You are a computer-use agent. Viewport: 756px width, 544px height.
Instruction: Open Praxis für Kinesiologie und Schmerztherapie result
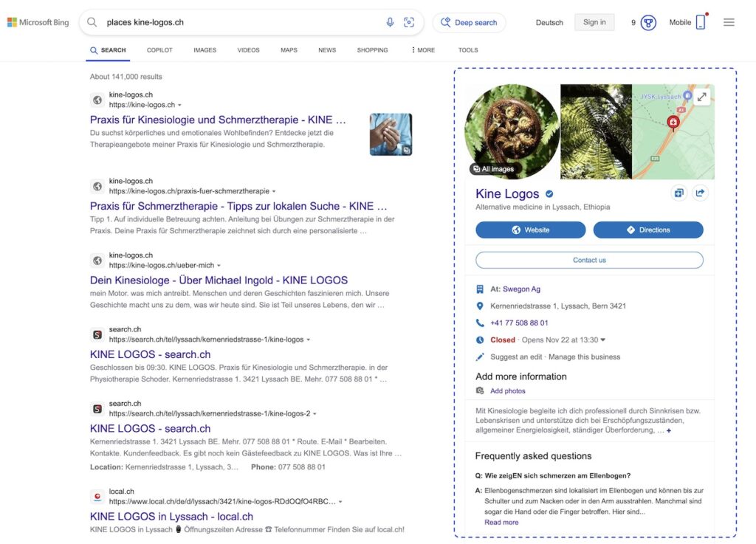click(x=218, y=120)
